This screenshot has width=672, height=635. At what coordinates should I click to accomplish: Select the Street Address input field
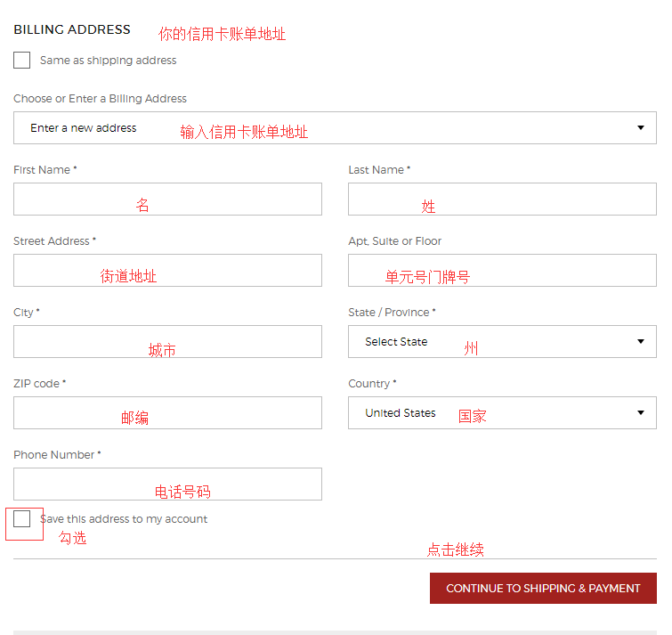click(x=167, y=271)
